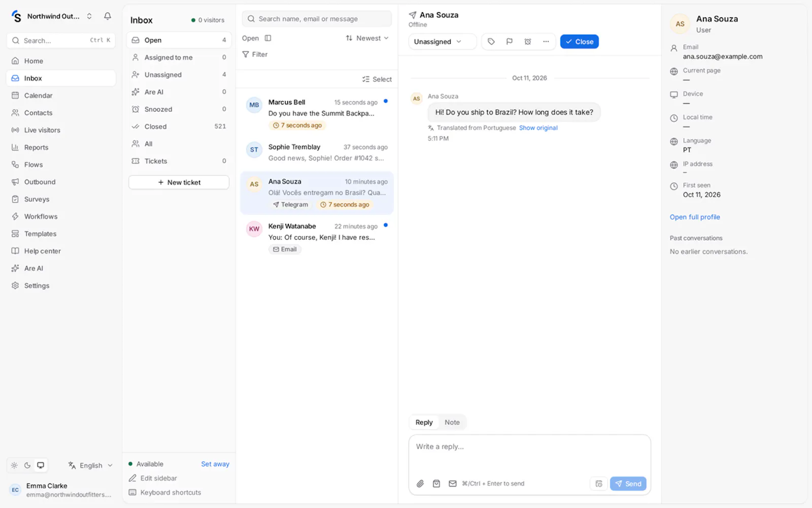This screenshot has width=812, height=508.
Task: Open the Filter options
Action: 255,54
